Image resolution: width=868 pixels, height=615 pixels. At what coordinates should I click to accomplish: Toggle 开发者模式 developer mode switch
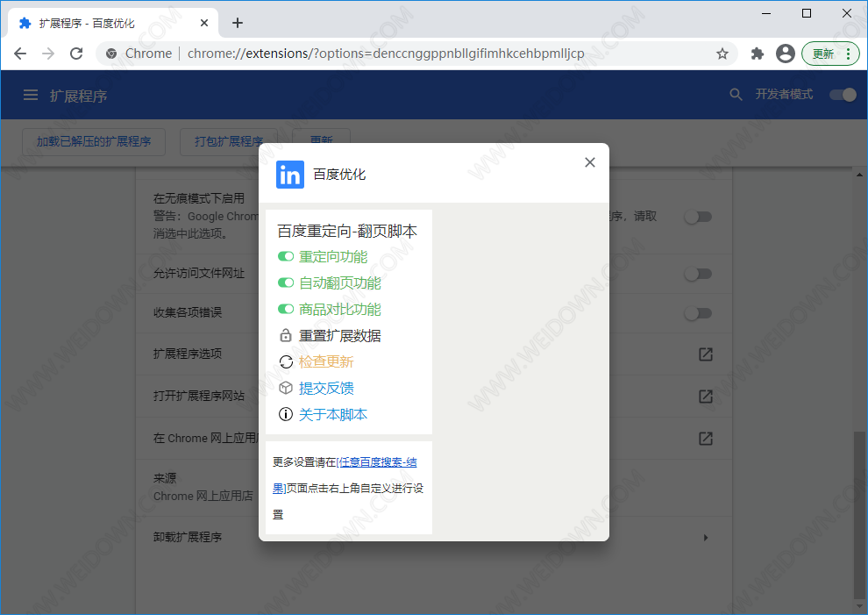pyautogui.click(x=843, y=95)
